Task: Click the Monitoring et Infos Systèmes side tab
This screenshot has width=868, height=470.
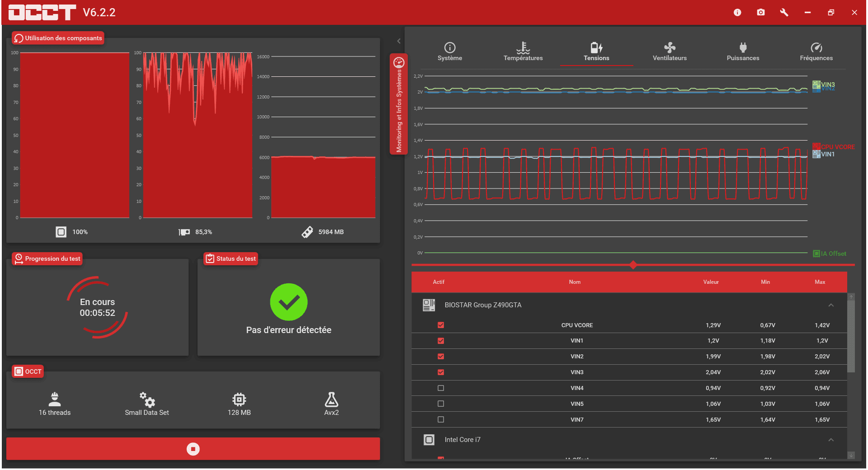Action: (x=399, y=104)
